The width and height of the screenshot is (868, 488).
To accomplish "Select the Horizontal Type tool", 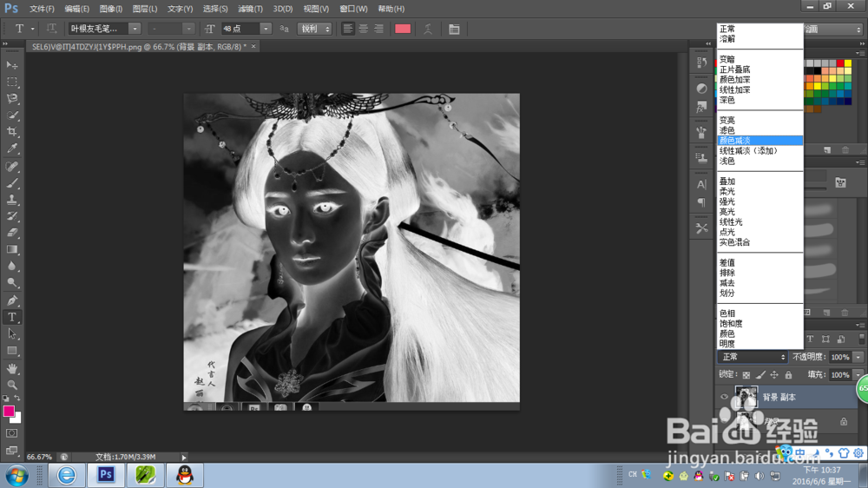I will 11,318.
